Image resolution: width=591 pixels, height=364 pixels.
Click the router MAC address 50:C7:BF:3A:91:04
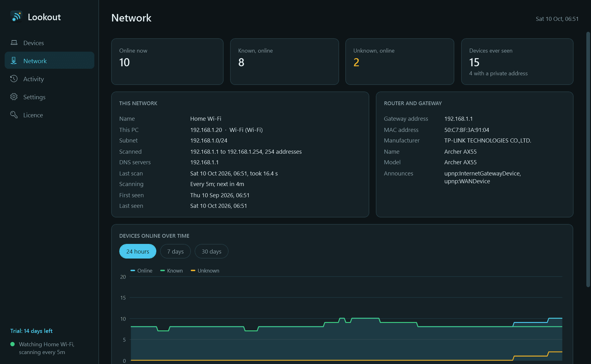(467, 130)
